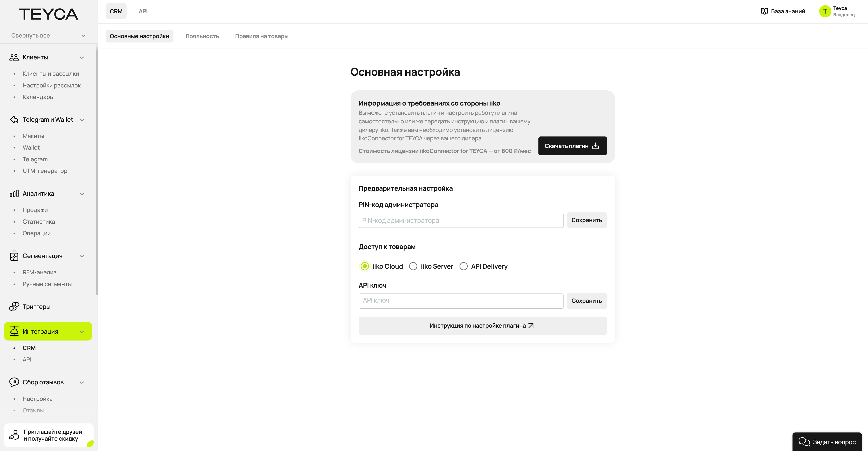Collapse the Клиенты section chevron
868x451 pixels.
pos(82,58)
